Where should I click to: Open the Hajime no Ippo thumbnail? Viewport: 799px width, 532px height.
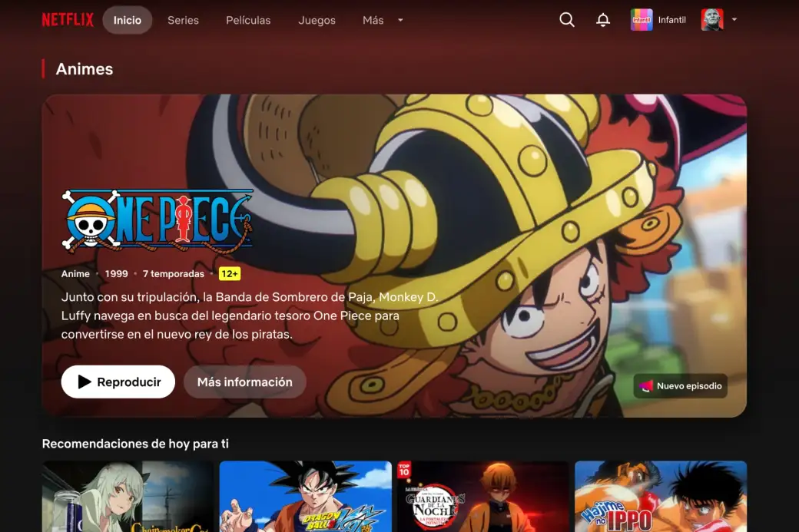[x=661, y=497]
